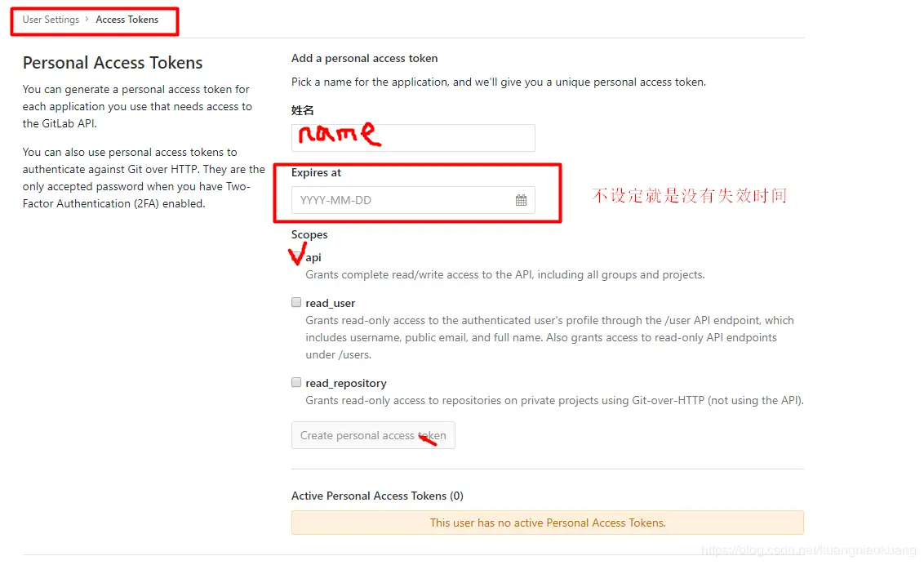The width and height of the screenshot is (924, 565).
Task: Click the Expires at field label
Action: click(x=316, y=172)
